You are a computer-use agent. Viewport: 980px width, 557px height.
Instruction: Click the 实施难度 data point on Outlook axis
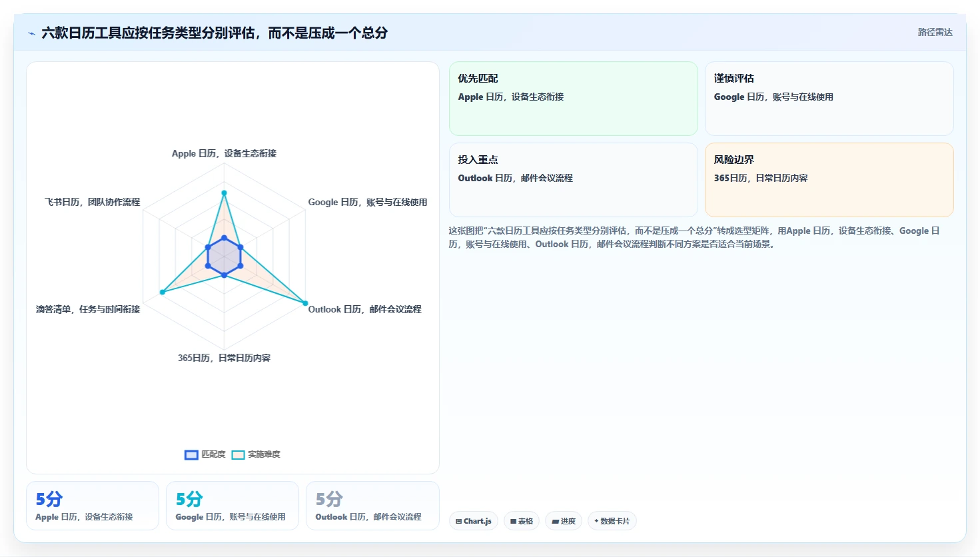305,303
